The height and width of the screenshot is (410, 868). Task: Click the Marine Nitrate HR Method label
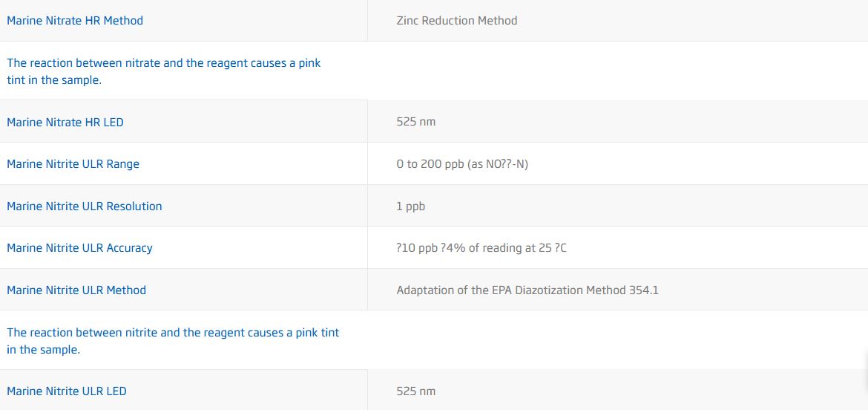point(75,21)
